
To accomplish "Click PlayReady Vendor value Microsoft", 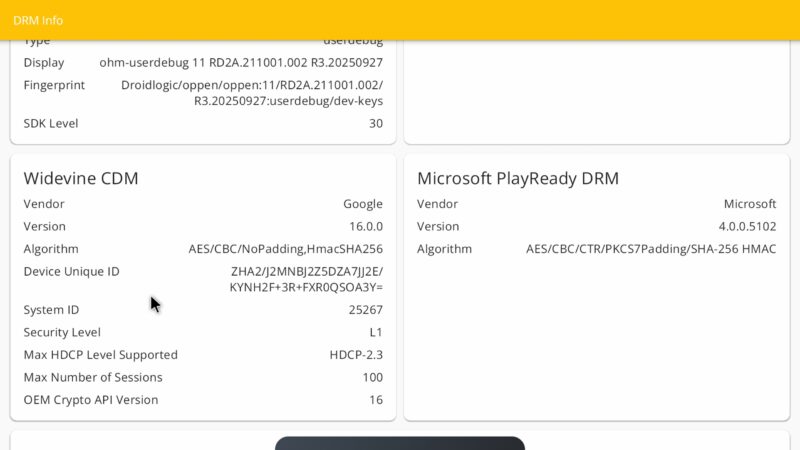I will (x=750, y=204).
